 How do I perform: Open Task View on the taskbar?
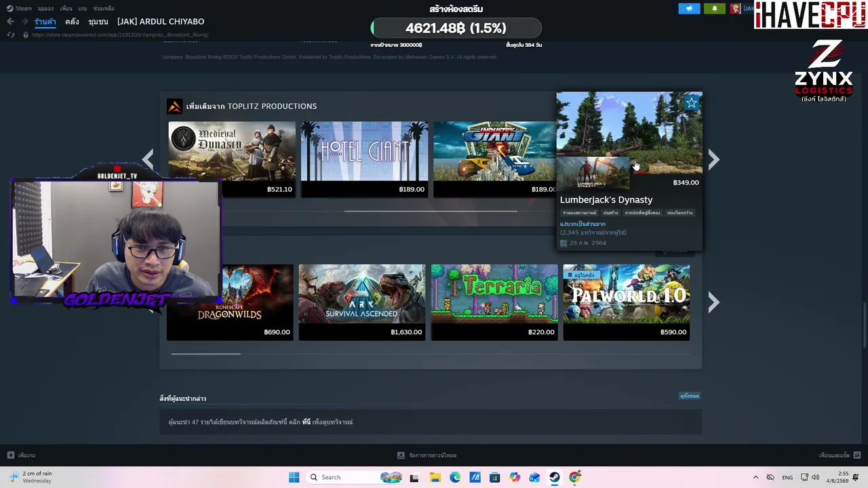(x=414, y=477)
